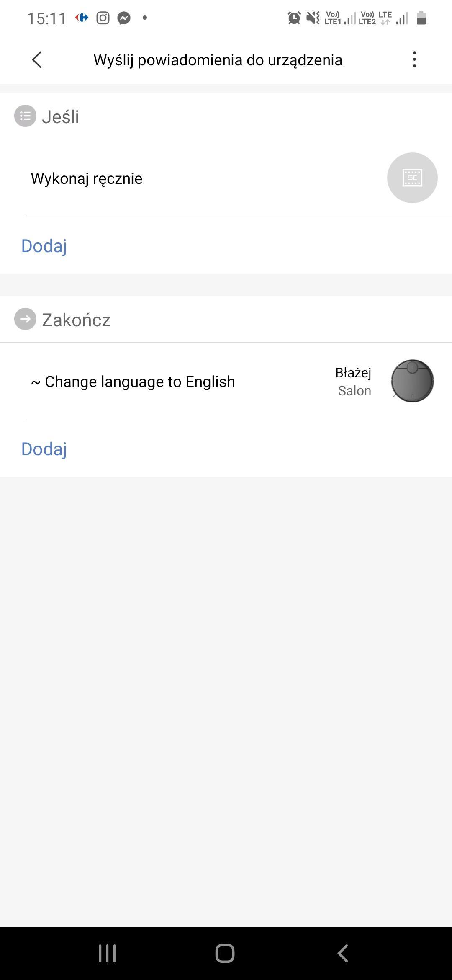The height and width of the screenshot is (980, 452).
Task: Open the three-dot overflow menu
Action: click(414, 60)
